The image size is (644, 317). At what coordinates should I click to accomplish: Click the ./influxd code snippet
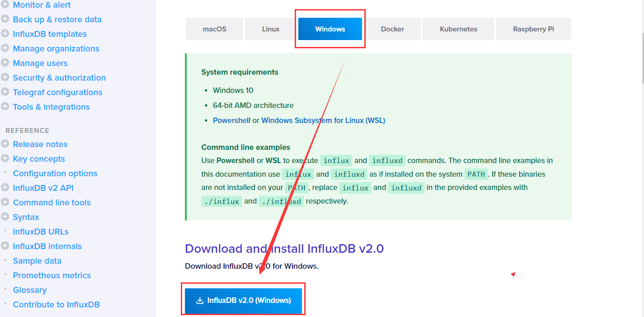[x=281, y=201]
